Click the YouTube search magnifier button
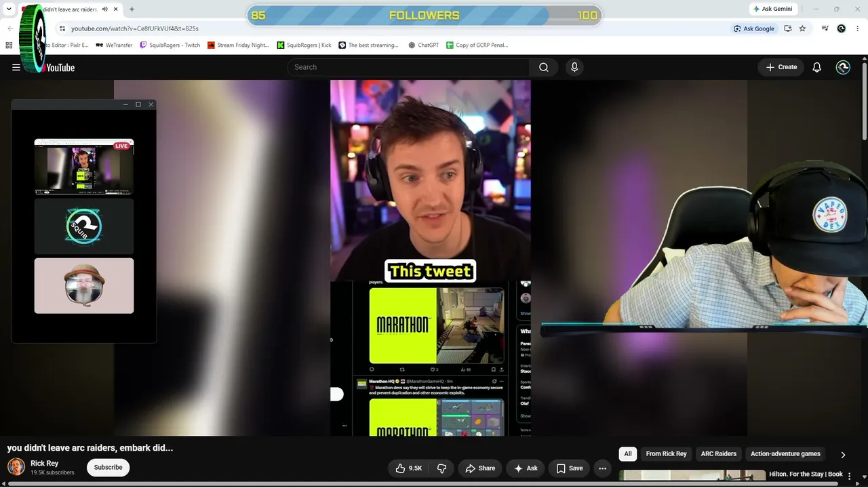The image size is (868, 488). click(544, 67)
